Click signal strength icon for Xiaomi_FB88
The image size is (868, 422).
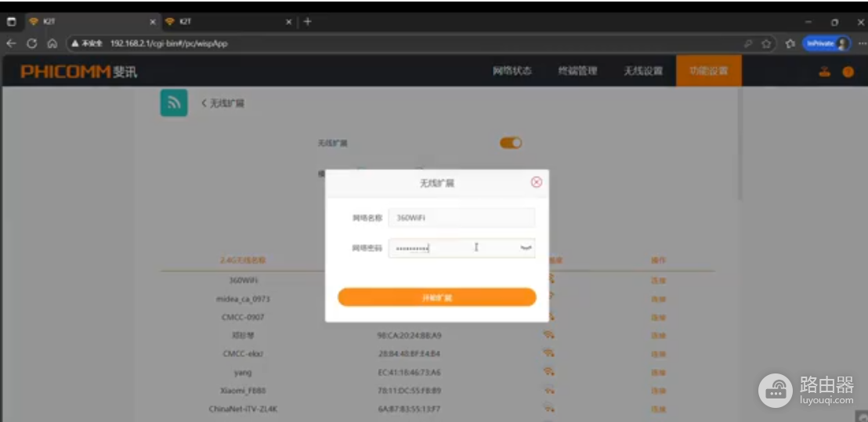[x=548, y=391]
